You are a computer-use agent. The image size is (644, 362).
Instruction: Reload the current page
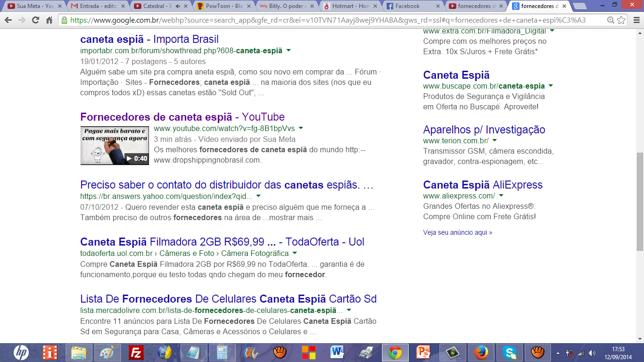[35, 20]
